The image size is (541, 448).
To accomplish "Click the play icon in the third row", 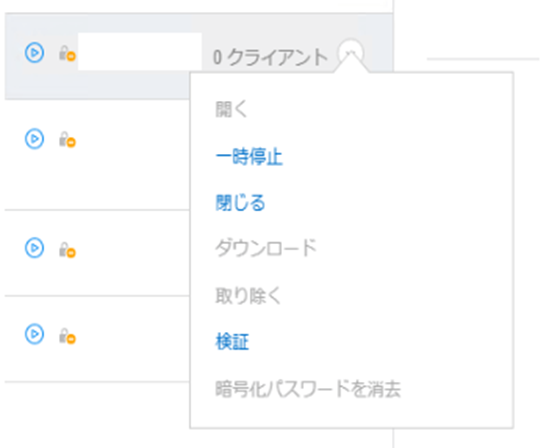I will [35, 247].
